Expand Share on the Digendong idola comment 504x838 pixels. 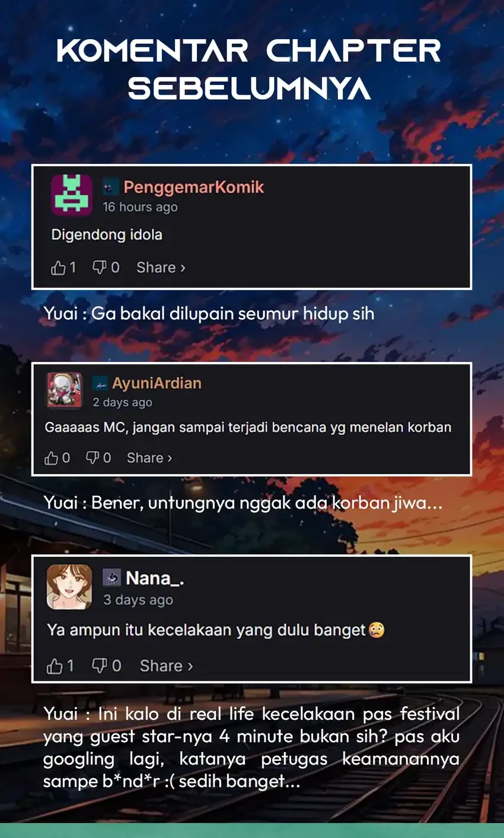(161, 268)
